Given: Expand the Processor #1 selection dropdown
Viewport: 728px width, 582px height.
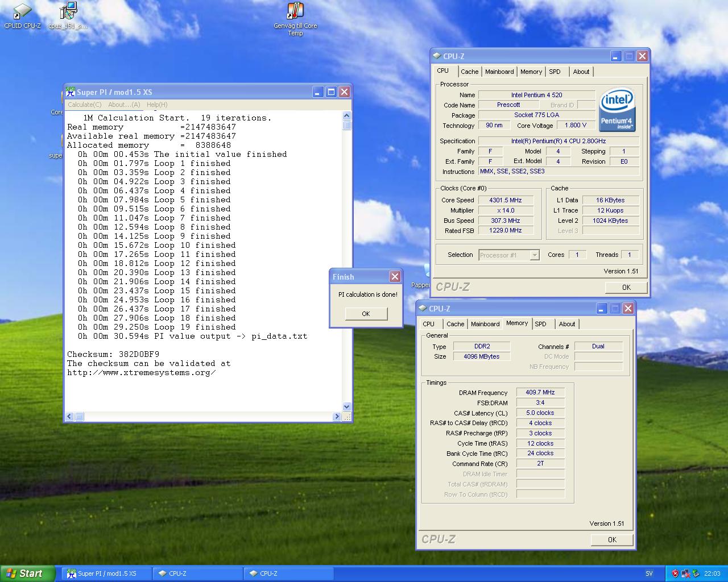Looking at the screenshot, I should point(534,255).
